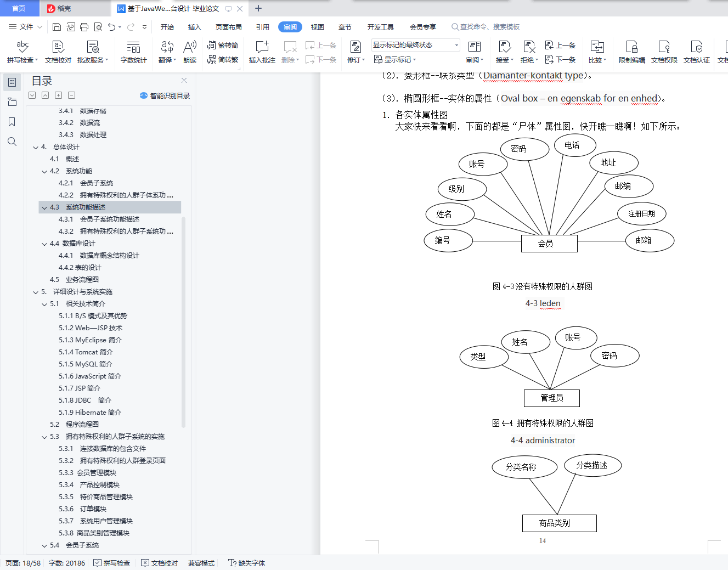728x570 pixels.
Task: Click the minus collapse-all icon in 目录 panel header
Action: [71, 95]
